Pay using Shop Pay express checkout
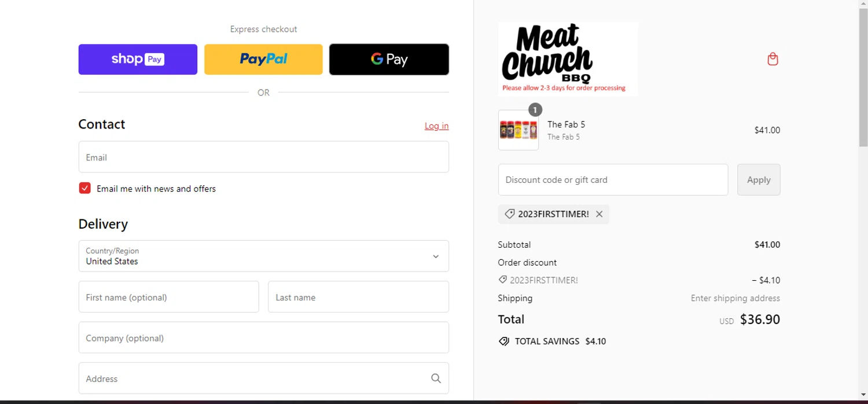 pos(138,59)
